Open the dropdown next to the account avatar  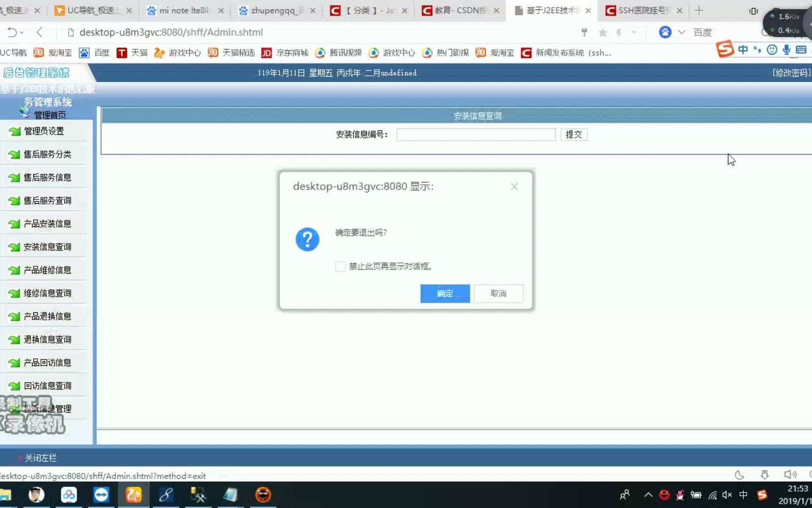pyautogui.click(x=682, y=32)
